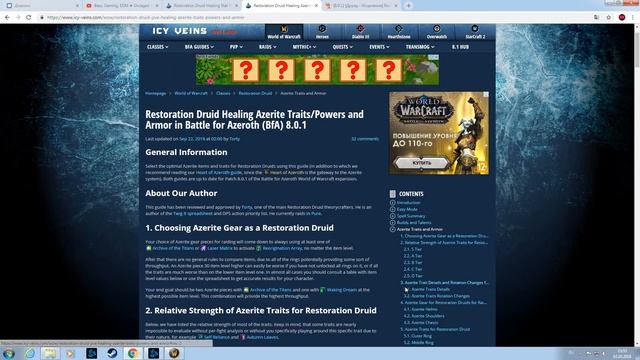Click Homepage in the breadcrumb
The height and width of the screenshot is (360, 640).
(156, 93)
